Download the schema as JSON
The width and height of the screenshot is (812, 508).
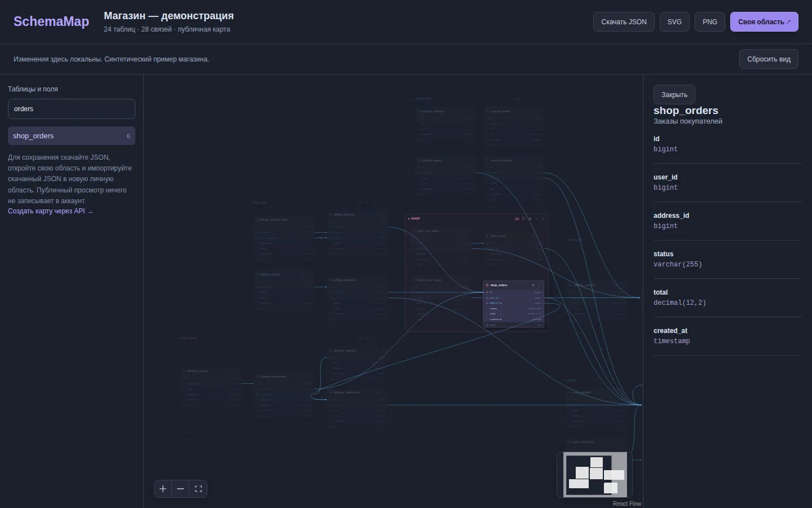pos(624,22)
